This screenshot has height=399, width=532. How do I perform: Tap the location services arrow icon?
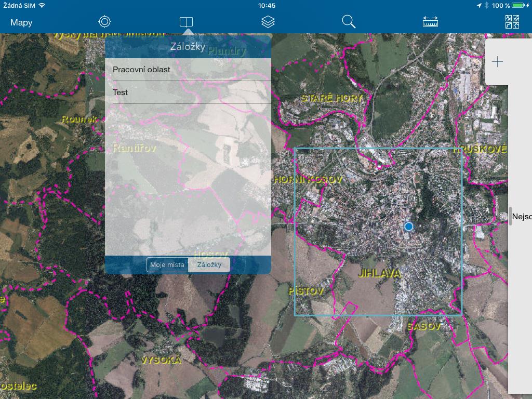(x=478, y=5)
